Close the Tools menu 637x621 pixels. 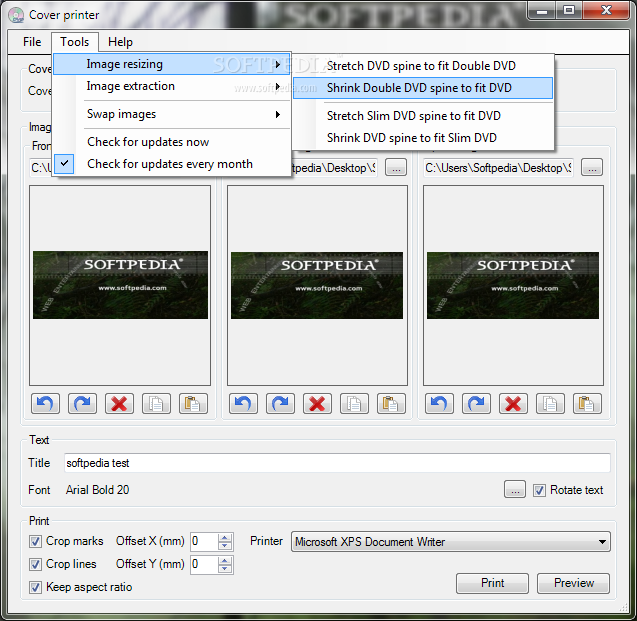point(75,42)
